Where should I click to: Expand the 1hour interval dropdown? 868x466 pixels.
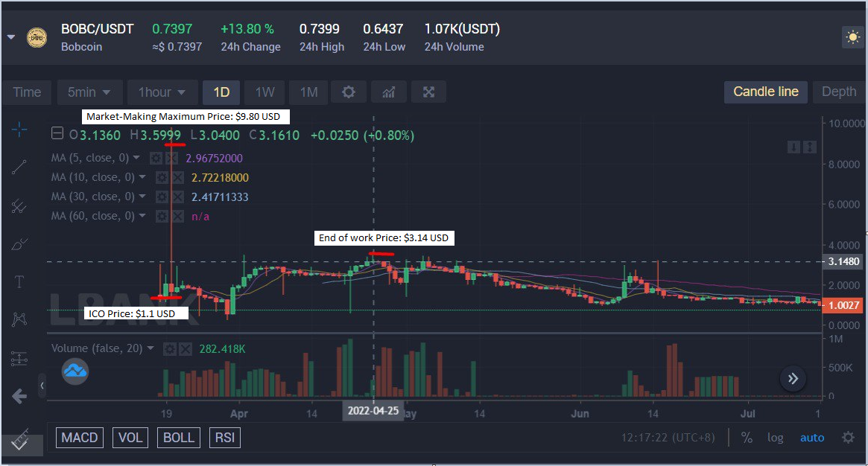[x=162, y=92]
